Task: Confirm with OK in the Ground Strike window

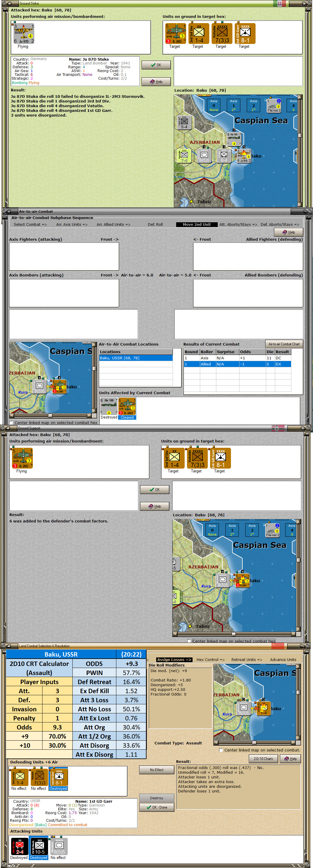Action: pos(156,65)
